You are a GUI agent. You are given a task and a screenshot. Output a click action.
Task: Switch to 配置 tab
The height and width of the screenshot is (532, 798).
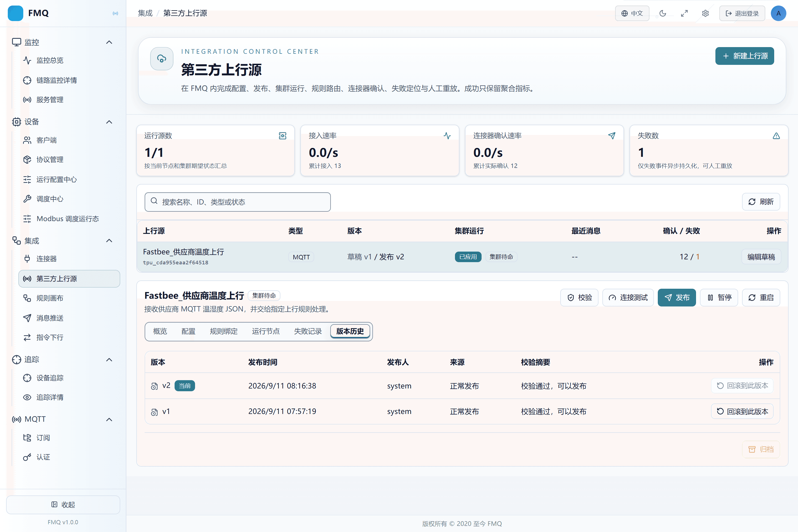point(188,331)
